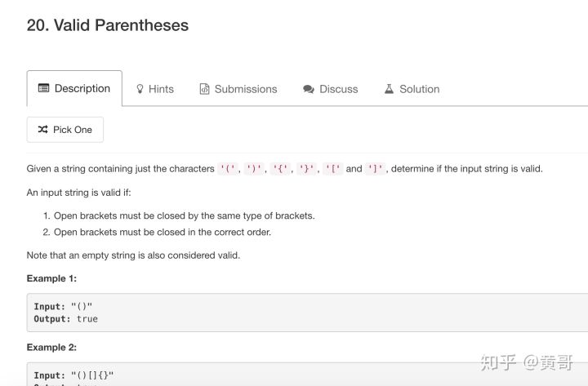The height and width of the screenshot is (386, 588).
Task: Click the "20. Valid Parentheses" title
Action: [108, 25]
